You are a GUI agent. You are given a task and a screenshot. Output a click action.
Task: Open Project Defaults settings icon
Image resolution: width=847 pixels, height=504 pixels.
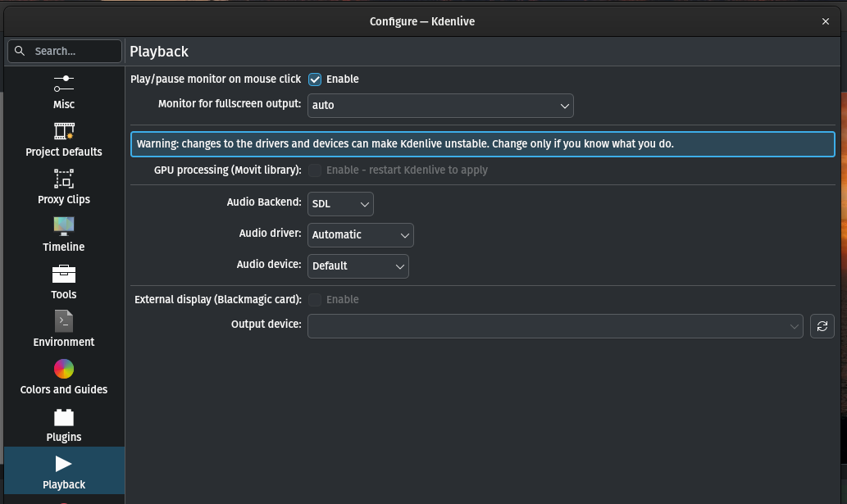[x=64, y=130]
